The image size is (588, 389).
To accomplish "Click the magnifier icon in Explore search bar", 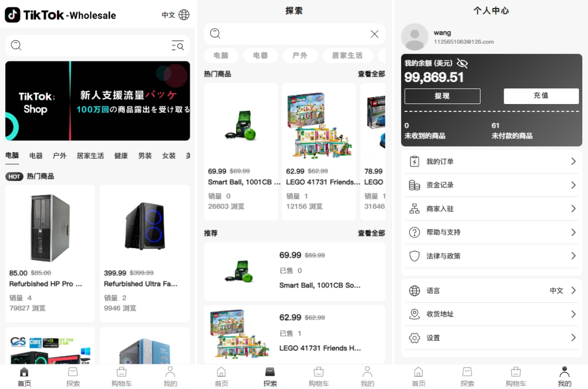I will (x=215, y=34).
